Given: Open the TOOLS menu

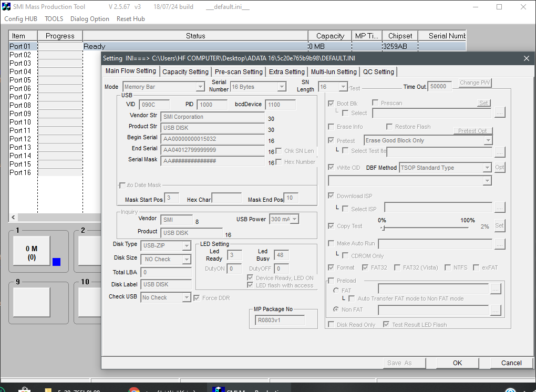Looking at the screenshot, I should 54,19.
